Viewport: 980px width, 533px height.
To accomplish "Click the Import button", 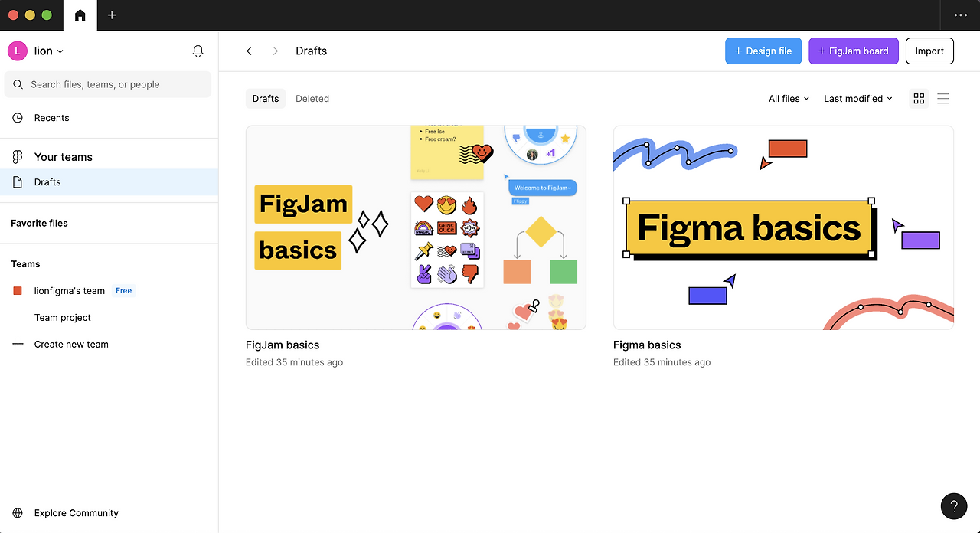I will (929, 51).
